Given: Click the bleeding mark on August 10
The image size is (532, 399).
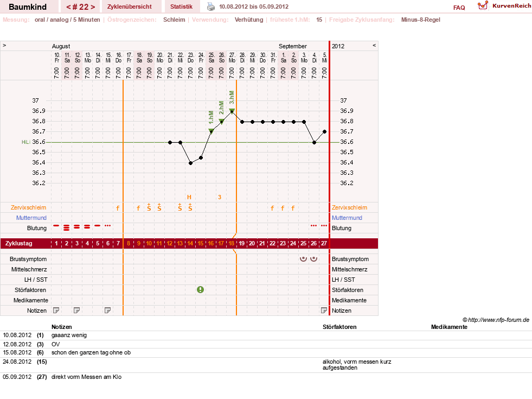Looking at the screenshot, I should (x=56, y=225).
